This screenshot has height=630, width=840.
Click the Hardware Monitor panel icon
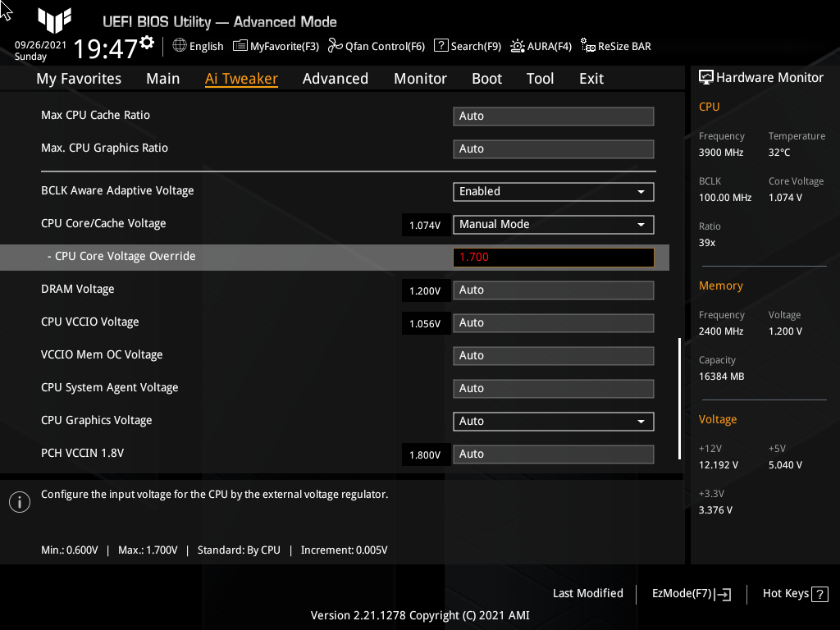[x=707, y=77]
